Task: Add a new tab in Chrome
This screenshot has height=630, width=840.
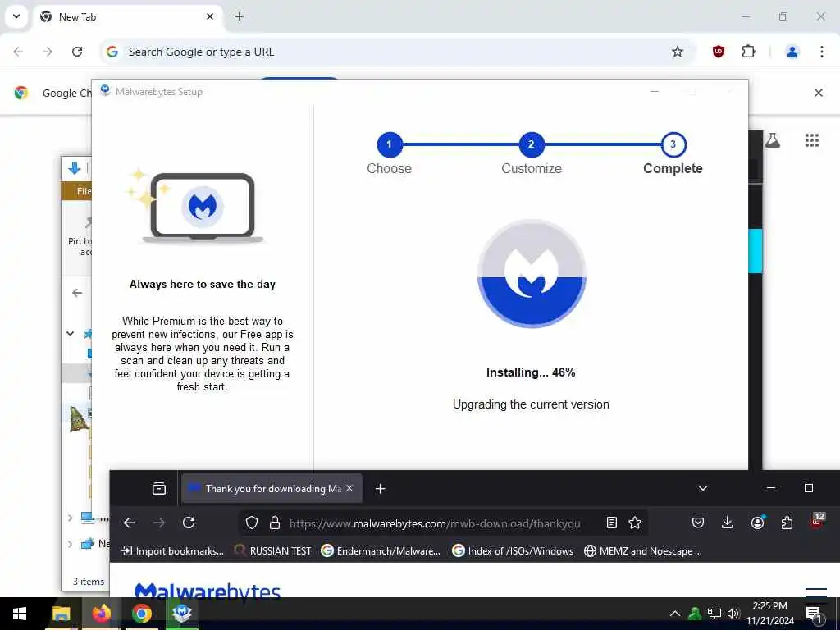Action: click(240, 16)
